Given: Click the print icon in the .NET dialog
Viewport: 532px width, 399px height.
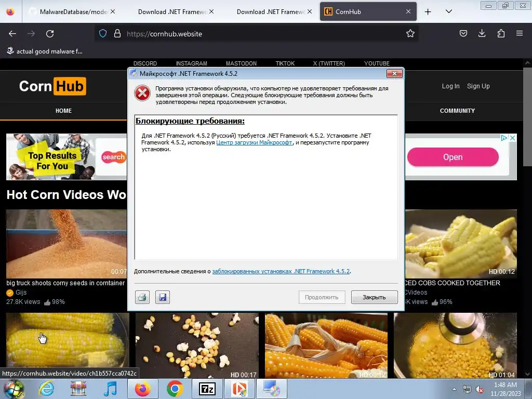Looking at the screenshot, I should point(142,297).
